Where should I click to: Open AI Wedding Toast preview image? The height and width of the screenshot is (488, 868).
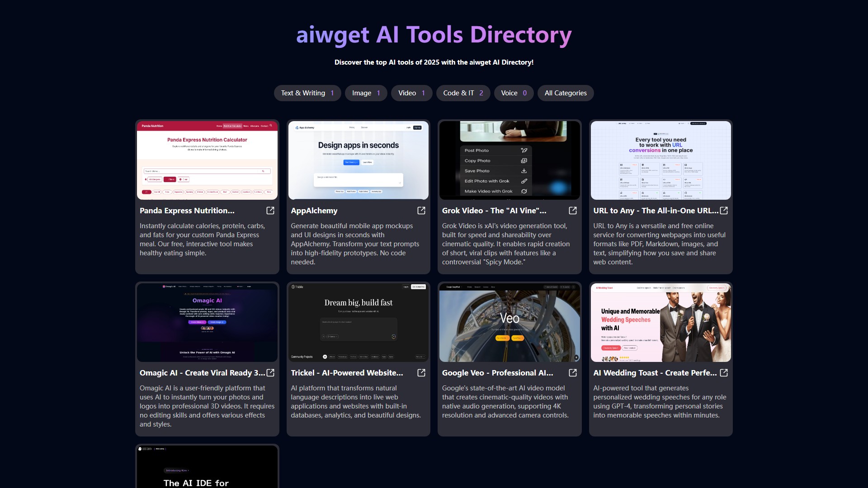660,322
